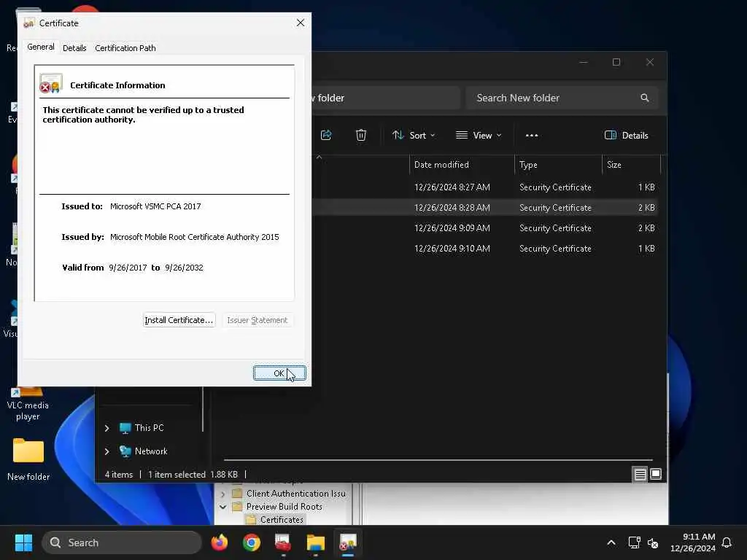Maximize the File Explorer window
Viewport: 747px width, 560px height.
[x=616, y=63]
